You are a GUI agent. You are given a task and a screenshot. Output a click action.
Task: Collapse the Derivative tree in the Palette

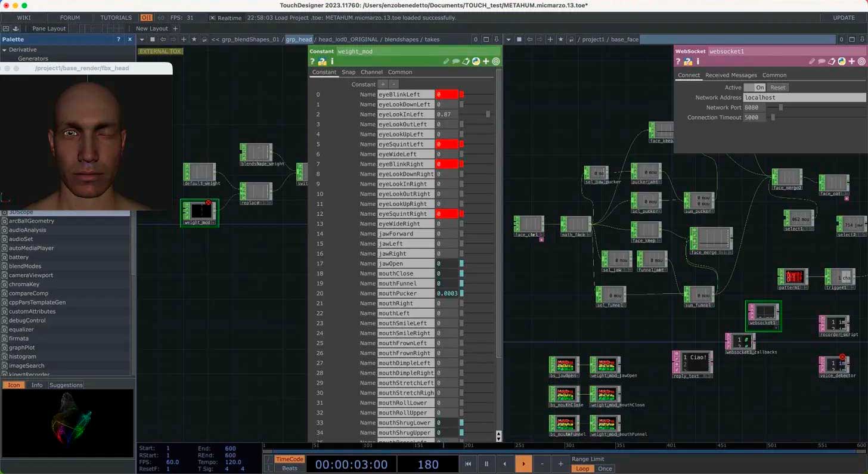coord(5,49)
